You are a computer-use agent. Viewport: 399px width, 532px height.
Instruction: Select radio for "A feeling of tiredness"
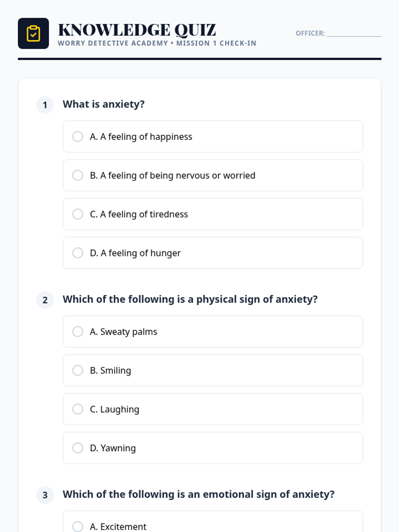(78, 214)
